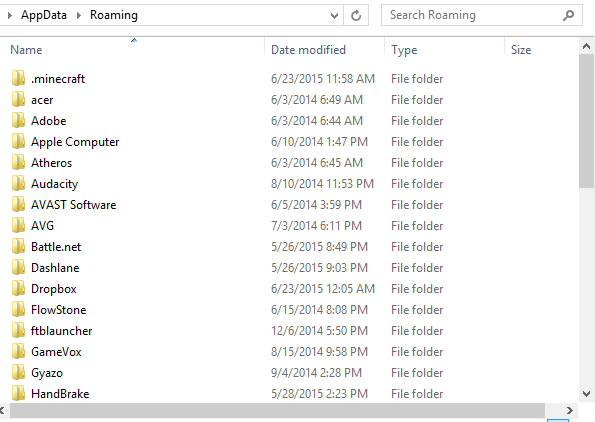Click the Name column header
Viewport: 595px width, 422px height.
click(26, 50)
